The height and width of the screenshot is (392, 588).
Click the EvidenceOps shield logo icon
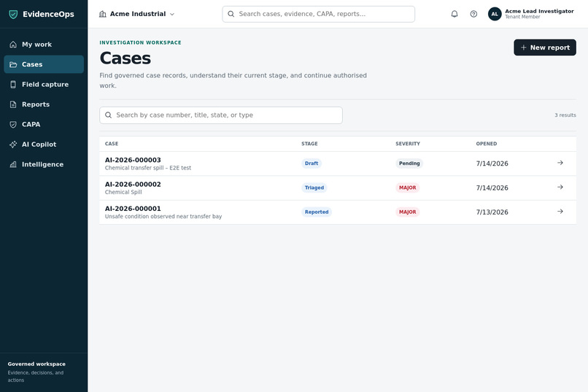pos(13,15)
